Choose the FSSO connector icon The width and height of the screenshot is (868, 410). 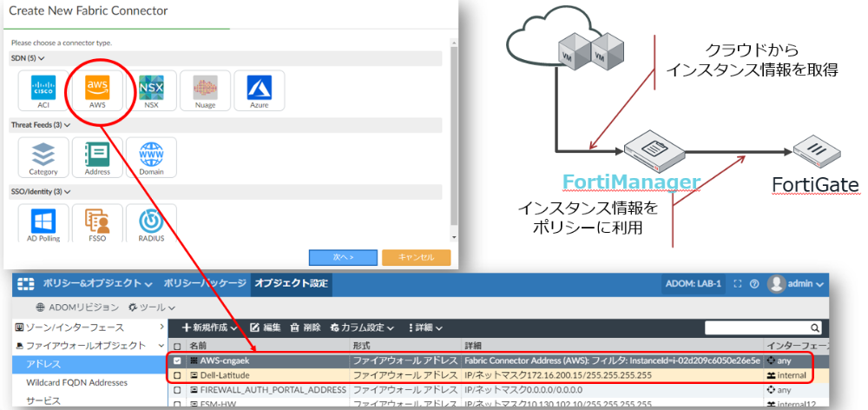[x=97, y=223]
